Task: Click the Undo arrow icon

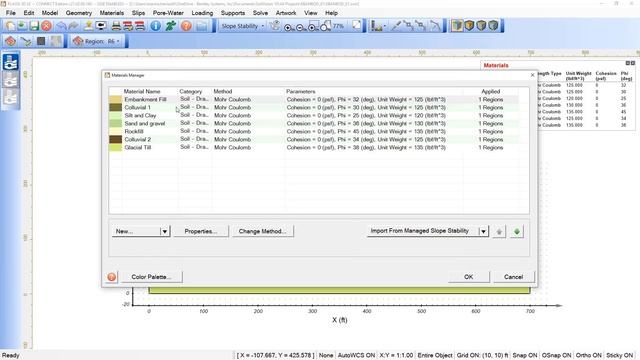Action: [x=61, y=26]
